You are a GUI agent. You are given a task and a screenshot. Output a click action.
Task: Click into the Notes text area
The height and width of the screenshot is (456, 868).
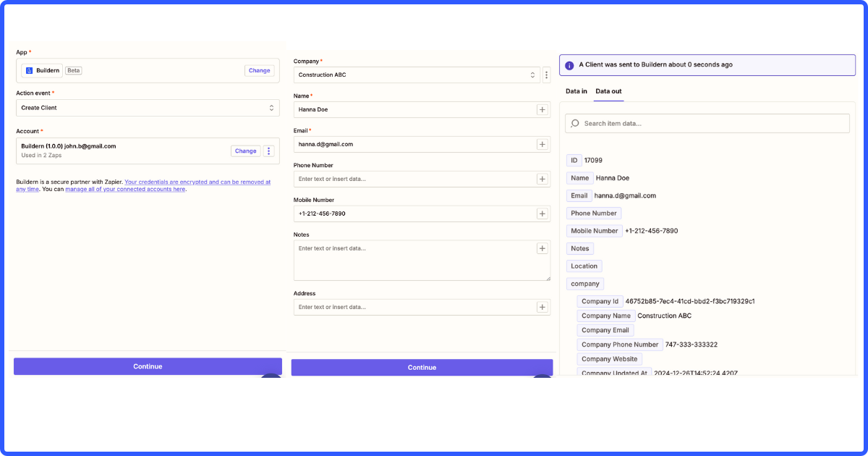coord(422,261)
